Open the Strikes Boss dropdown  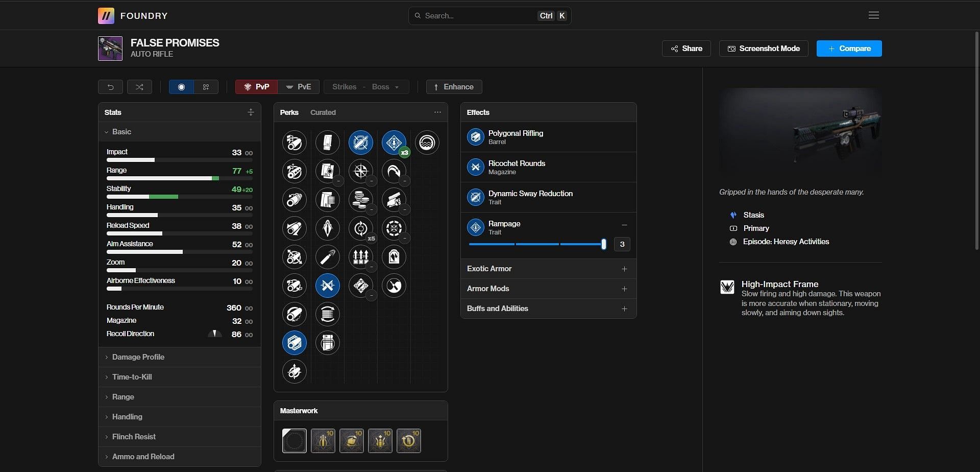(x=365, y=87)
